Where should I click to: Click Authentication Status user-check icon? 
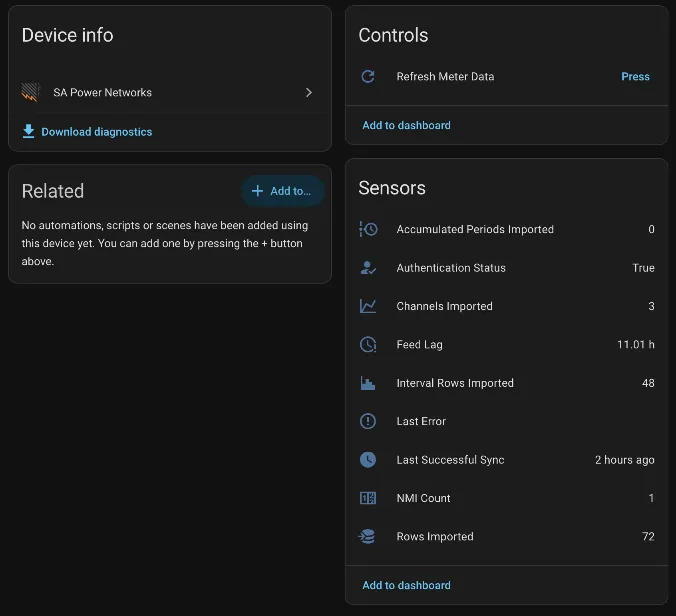pyautogui.click(x=368, y=268)
